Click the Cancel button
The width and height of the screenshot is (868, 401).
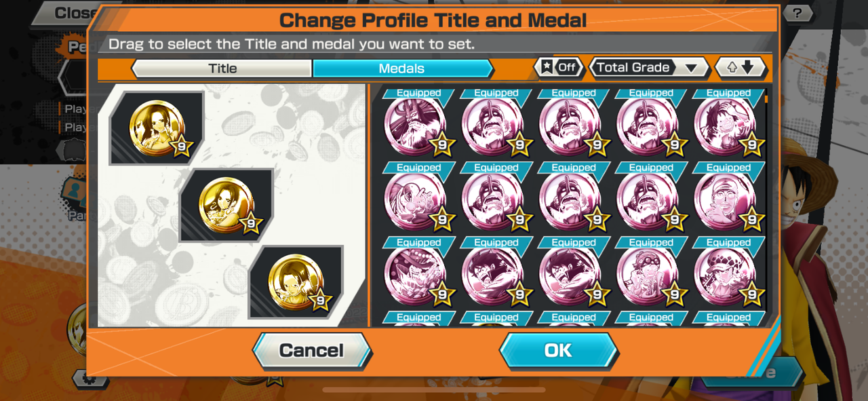coord(312,350)
